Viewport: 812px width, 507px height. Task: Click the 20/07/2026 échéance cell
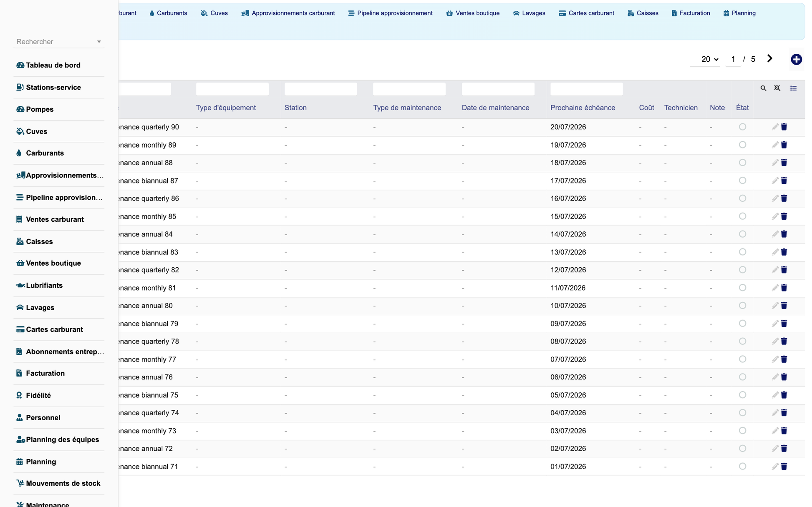[x=568, y=127]
